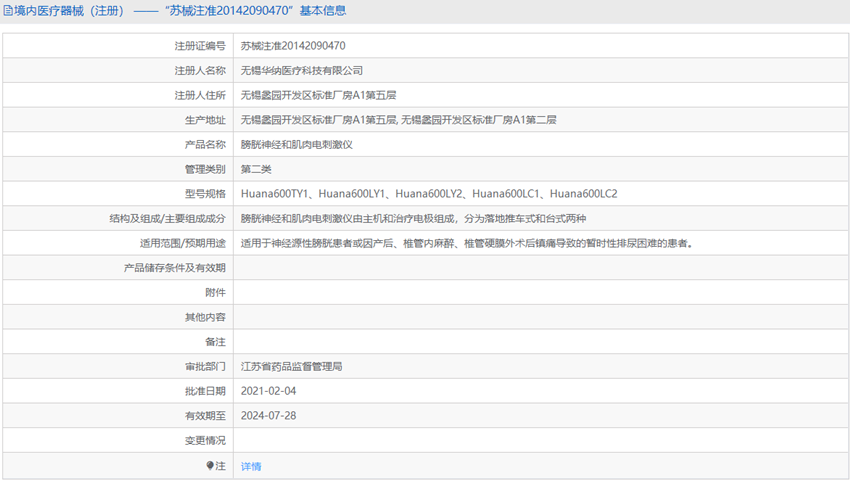Click the 其他内容 label
Image resolution: width=850 pixels, height=483 pixels.
(x=205, y=317)
